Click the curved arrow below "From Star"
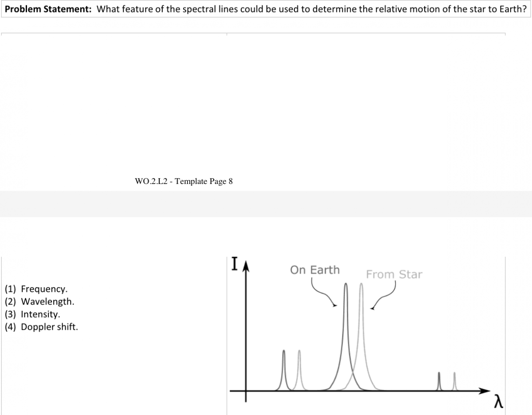The width and height of the screenshot is (532, 415). [x=385, y=298]
